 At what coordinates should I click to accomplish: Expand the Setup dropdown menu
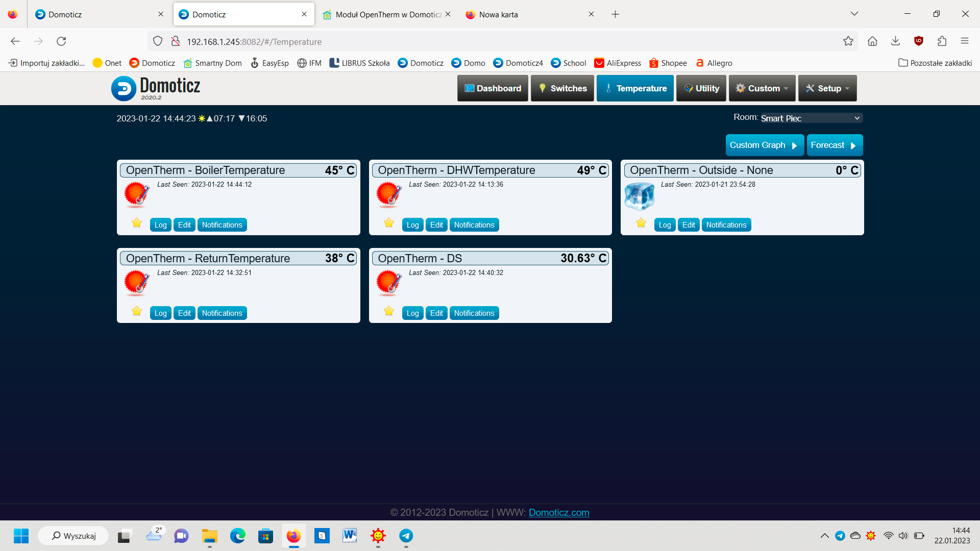click(827, 88)
